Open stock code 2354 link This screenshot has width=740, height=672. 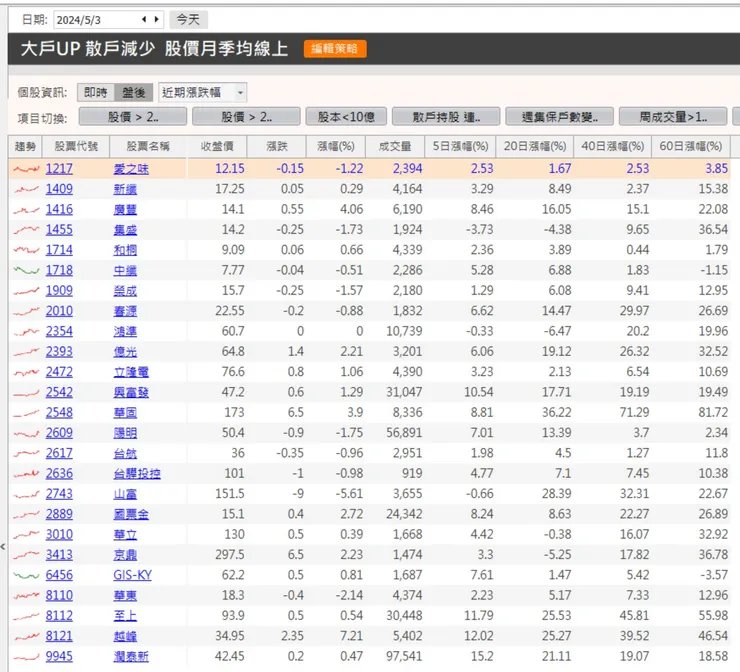tap(59, 331)
